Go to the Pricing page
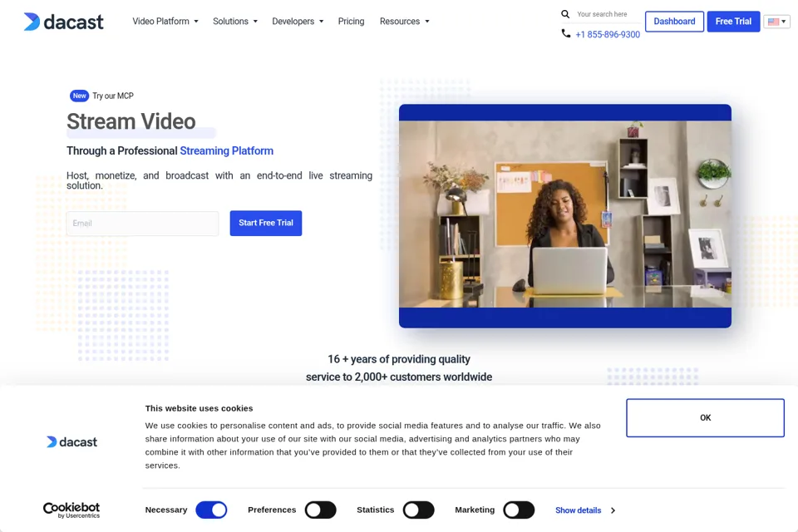This screenshot has width=798, height=532. pyautogui.click(x=351, y=22)
